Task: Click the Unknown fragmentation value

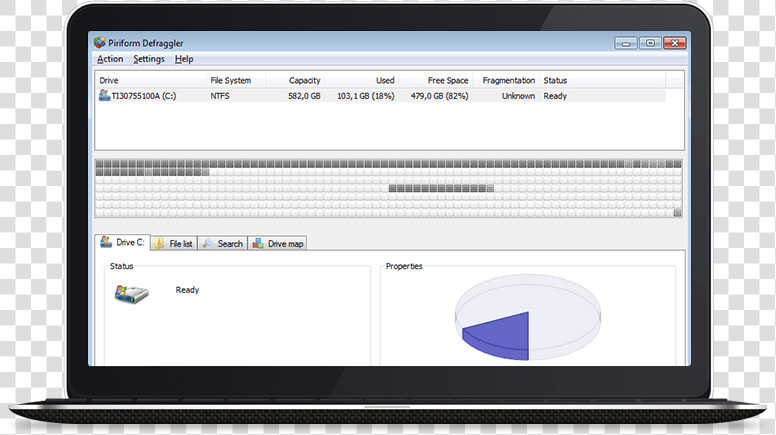Action: click(x=518, y=96)
